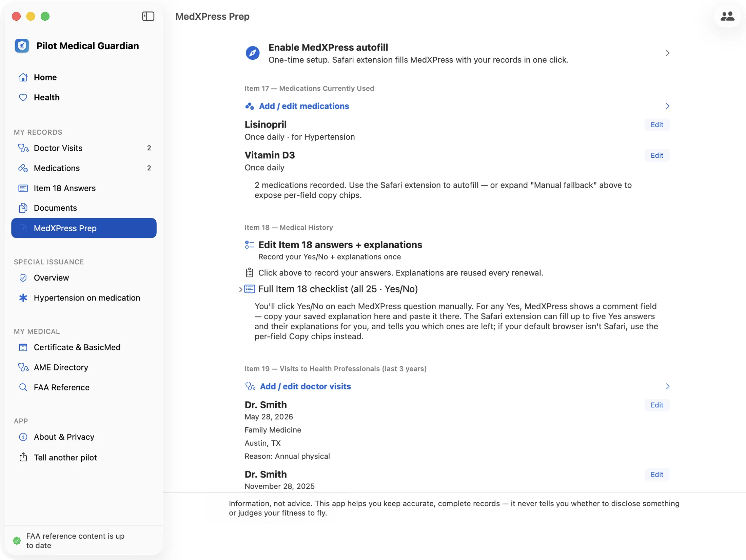The image size is (746, 560).
Task: Click the Add / edit doctor visits link
Action: point(305,386)
